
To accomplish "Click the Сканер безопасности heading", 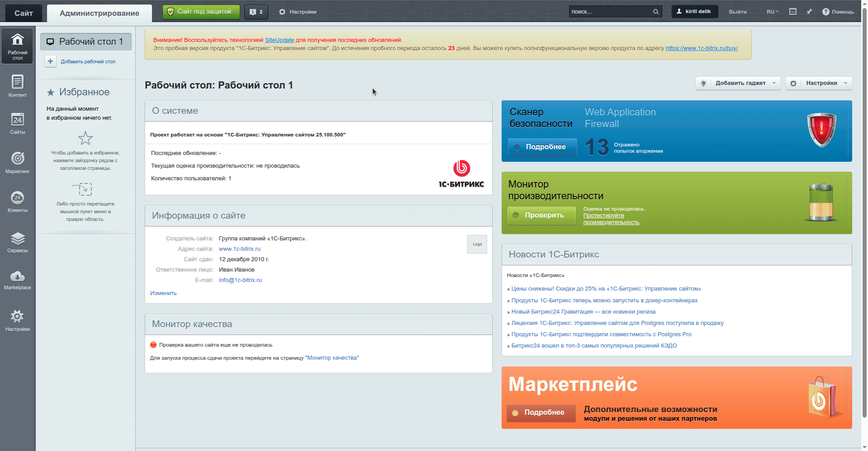I will [541, 118].
